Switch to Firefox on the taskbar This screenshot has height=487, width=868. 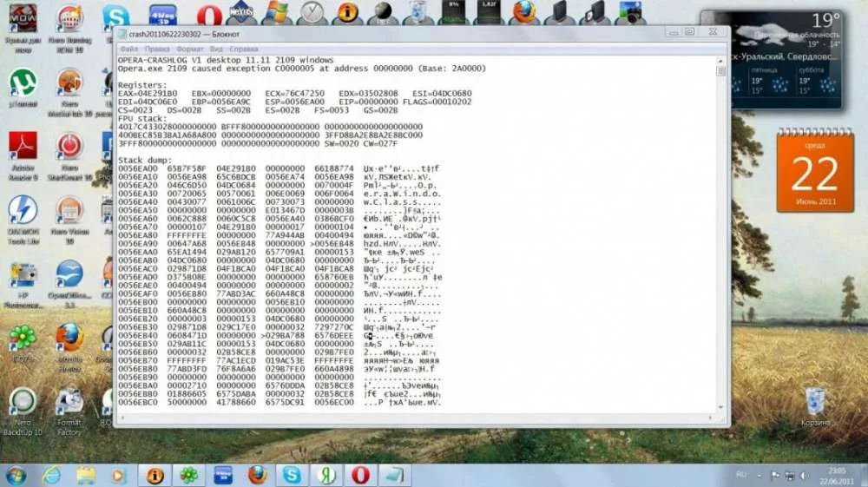(257, 476)
